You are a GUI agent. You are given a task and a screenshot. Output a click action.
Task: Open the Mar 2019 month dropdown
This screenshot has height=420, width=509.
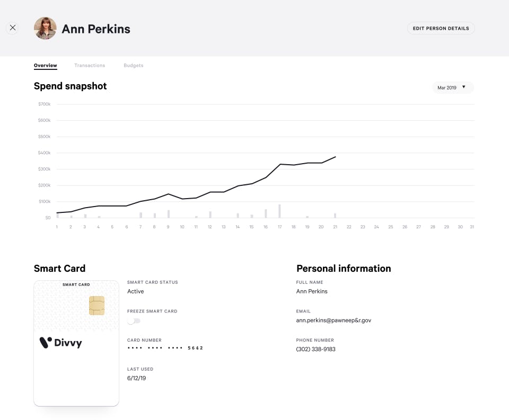[x=452, y=87]
